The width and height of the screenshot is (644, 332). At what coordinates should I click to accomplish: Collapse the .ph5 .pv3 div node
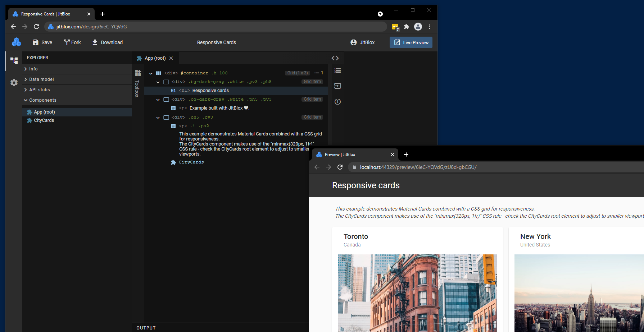click(158, 117)
